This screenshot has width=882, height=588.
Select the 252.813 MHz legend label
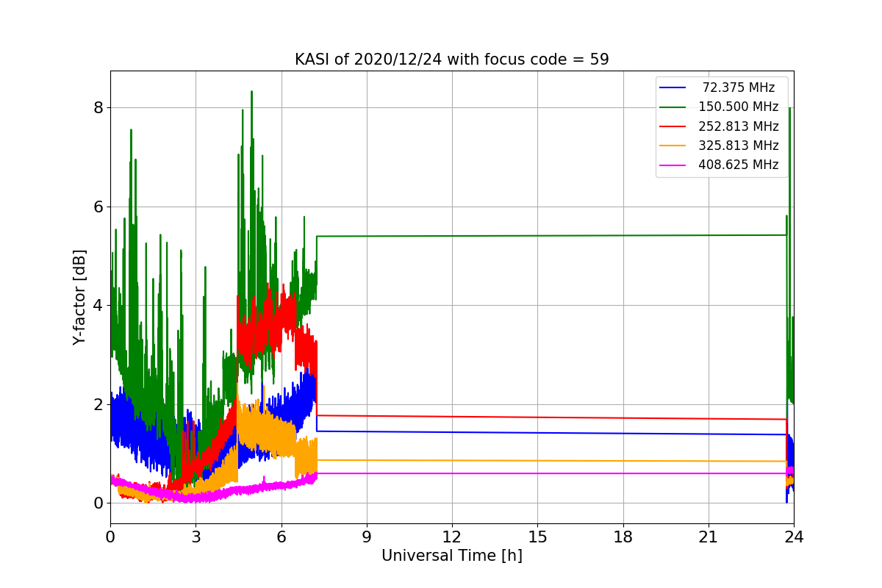point(739,126)
